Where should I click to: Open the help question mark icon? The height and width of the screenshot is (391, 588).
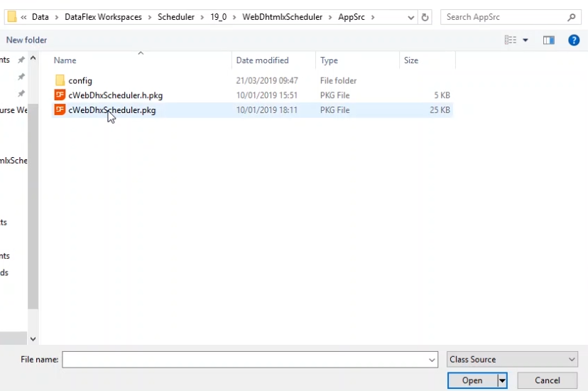(x=574, y=41)
